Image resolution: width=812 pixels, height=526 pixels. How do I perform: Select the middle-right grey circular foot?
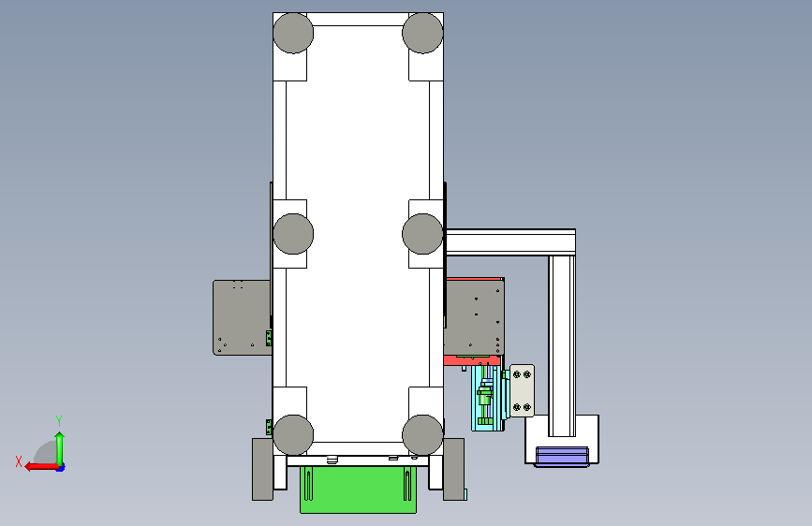click(422, 234)
